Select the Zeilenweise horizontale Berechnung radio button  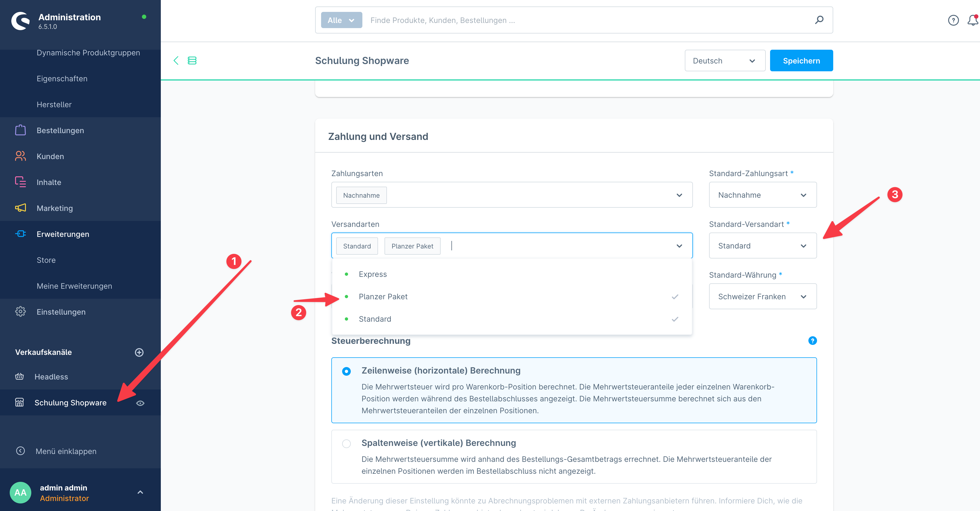point(346,371)
